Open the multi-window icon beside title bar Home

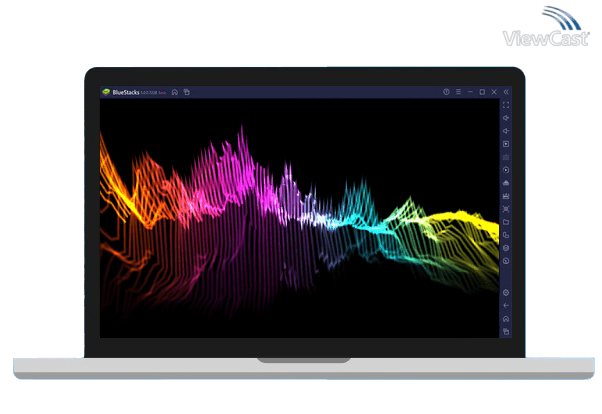(x=187, y=92)
